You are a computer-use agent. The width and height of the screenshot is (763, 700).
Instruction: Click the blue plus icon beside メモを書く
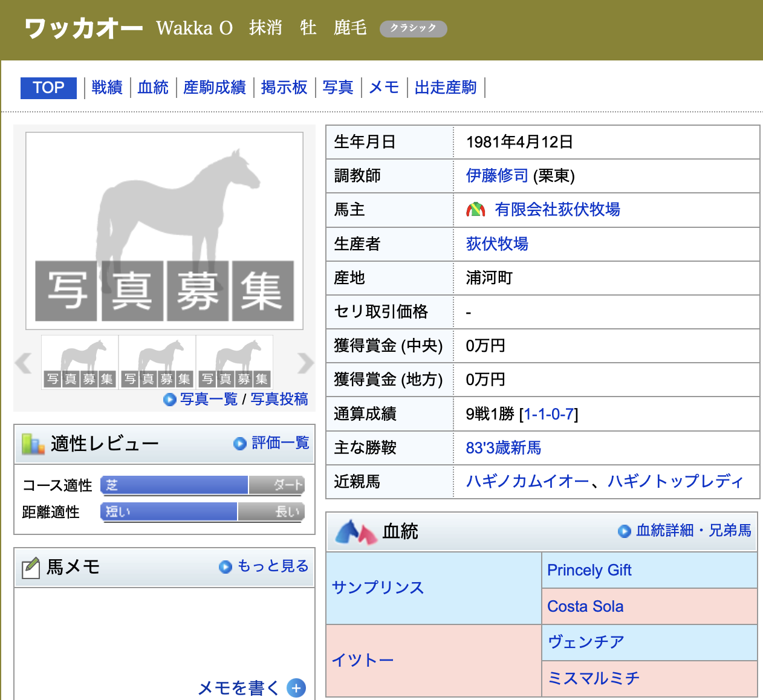pyautogui.click(x=296, y=688)
